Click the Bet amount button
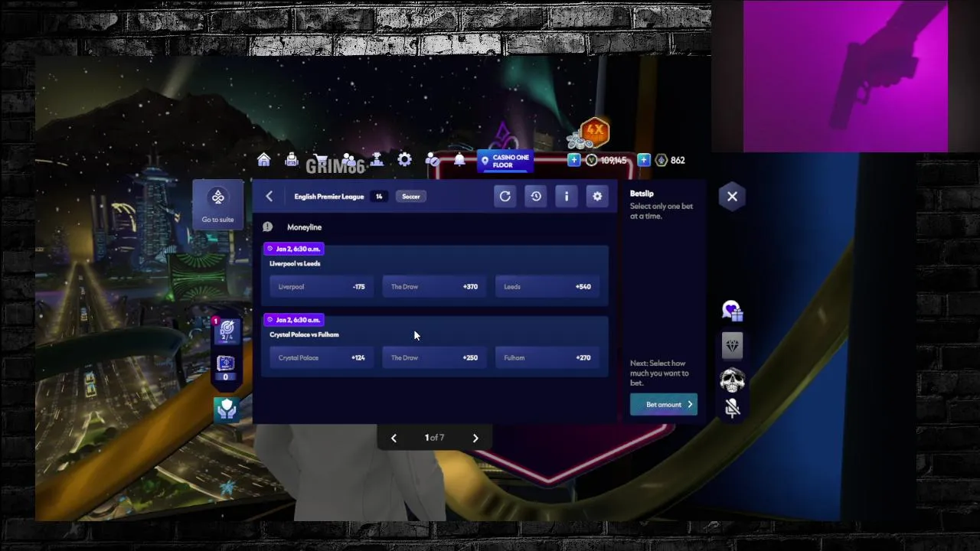The height and width of the screenshot is (551, 980). point(664,405)
